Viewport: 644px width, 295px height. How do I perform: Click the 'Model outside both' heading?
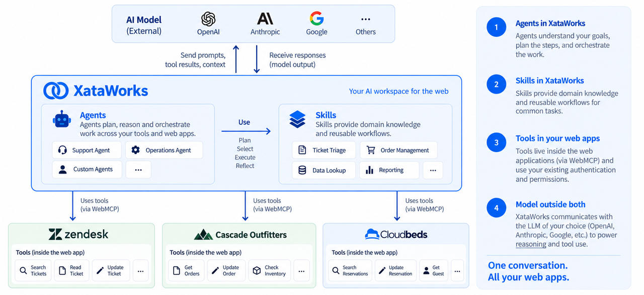click(550, 204)
